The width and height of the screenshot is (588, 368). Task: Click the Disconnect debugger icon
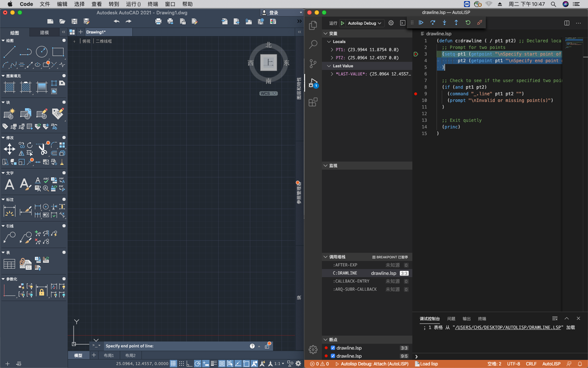(x=479, y=23)
